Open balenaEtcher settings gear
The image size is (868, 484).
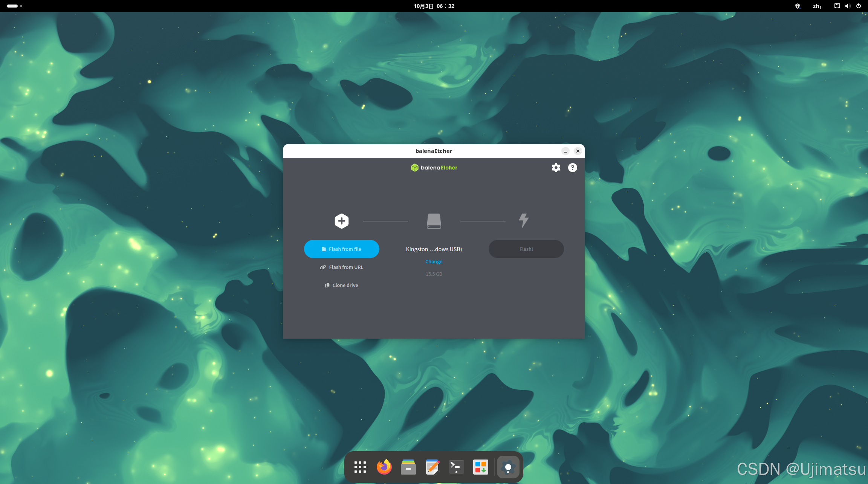556,168
